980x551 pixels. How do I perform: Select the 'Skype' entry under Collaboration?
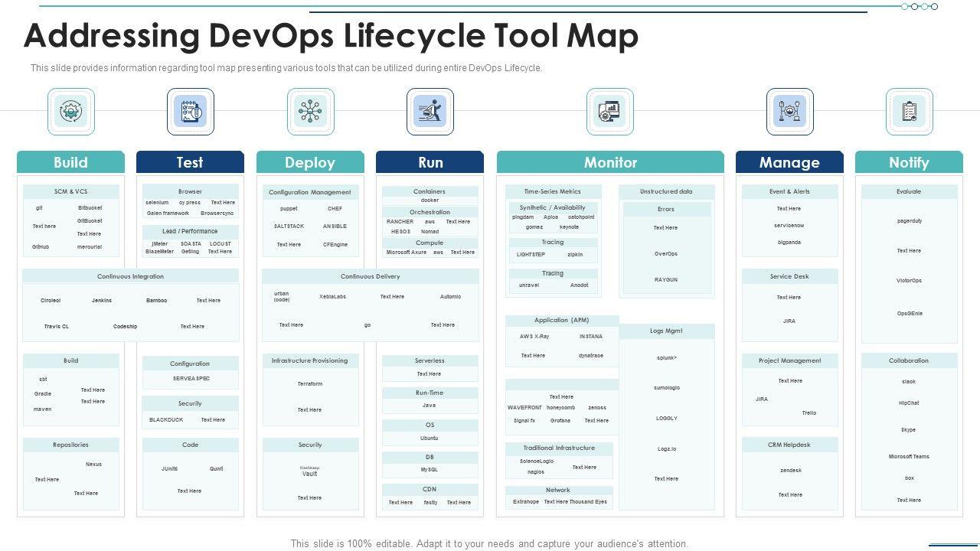909,430
